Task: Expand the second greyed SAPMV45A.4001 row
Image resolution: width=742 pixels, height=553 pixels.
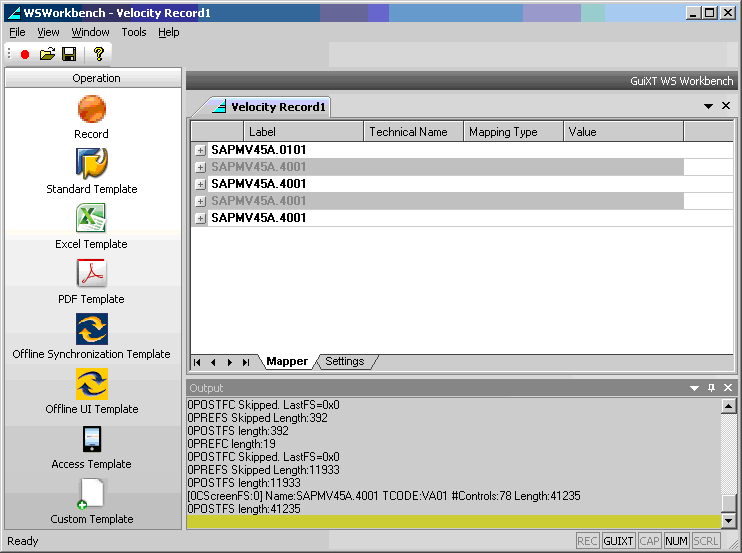Action: pyautogui.click(x=201, y=202)
